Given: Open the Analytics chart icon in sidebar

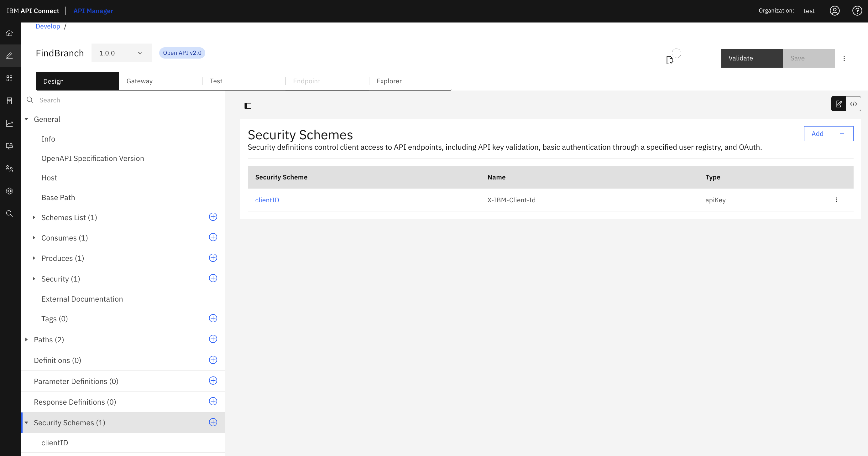Looking at the screenshot, I should tap(9, 124).
